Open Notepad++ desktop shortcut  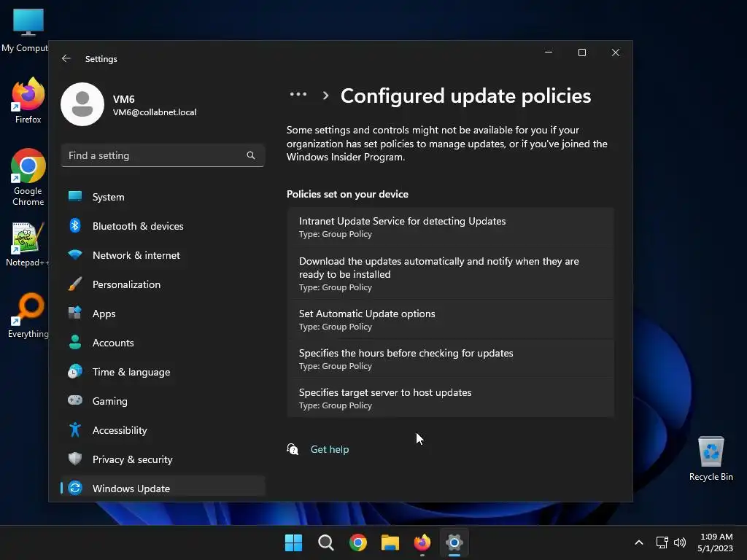click(x=28, y=245)
